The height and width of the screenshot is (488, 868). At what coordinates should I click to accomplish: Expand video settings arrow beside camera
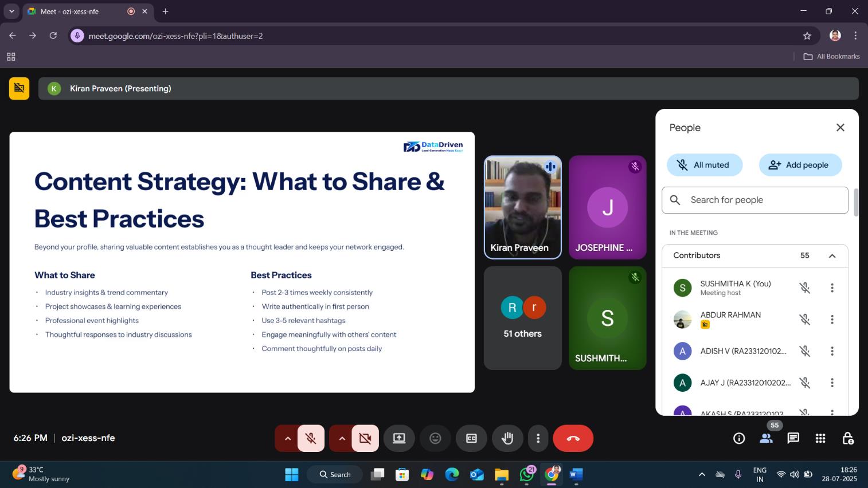coord(342,438)
